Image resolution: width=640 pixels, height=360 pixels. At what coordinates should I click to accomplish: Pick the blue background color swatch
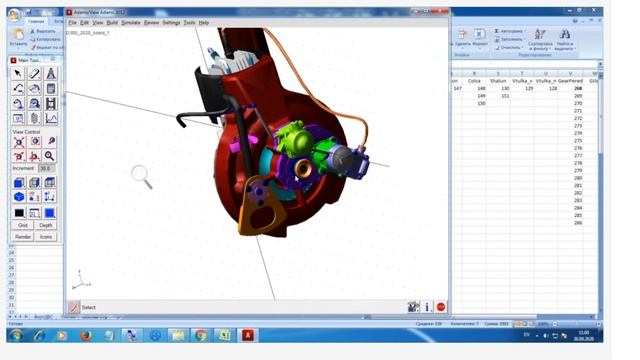[50, 213]
